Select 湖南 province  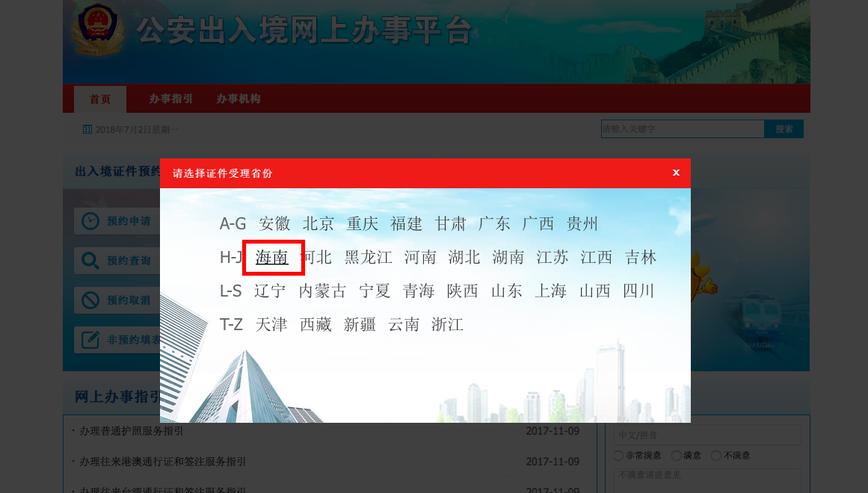point(508,257)
